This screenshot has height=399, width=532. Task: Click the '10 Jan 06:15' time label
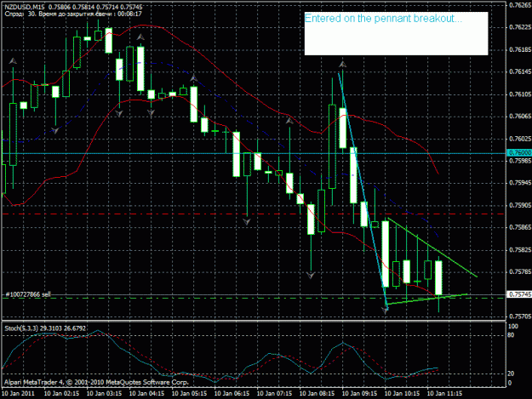pos(232,394)
